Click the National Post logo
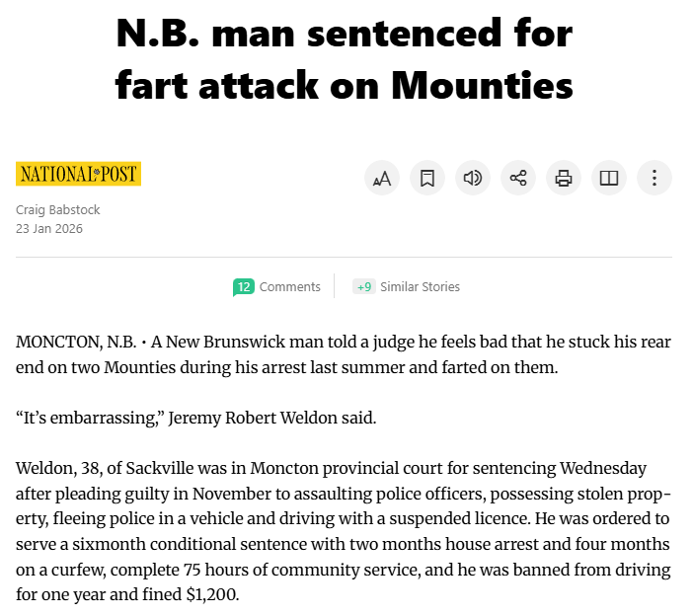The image size is (693, 616). [x=79, y=175]
